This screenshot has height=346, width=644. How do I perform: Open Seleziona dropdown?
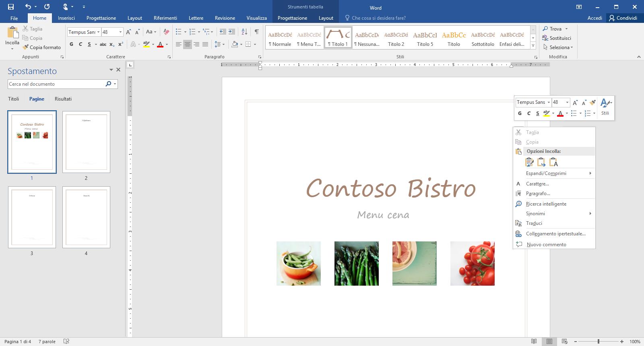click(x=557, y=47)
